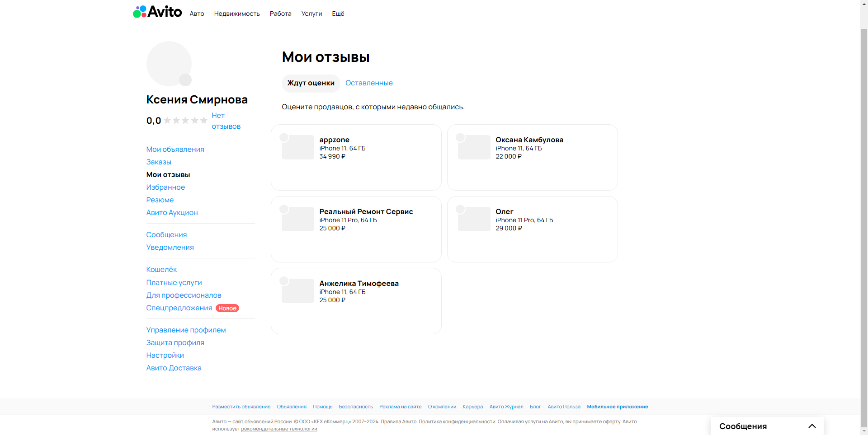The width and height of the screenshot is (868, 435).
Task: Click footer link Разместить объявление
Action: [x=241, y=407]
